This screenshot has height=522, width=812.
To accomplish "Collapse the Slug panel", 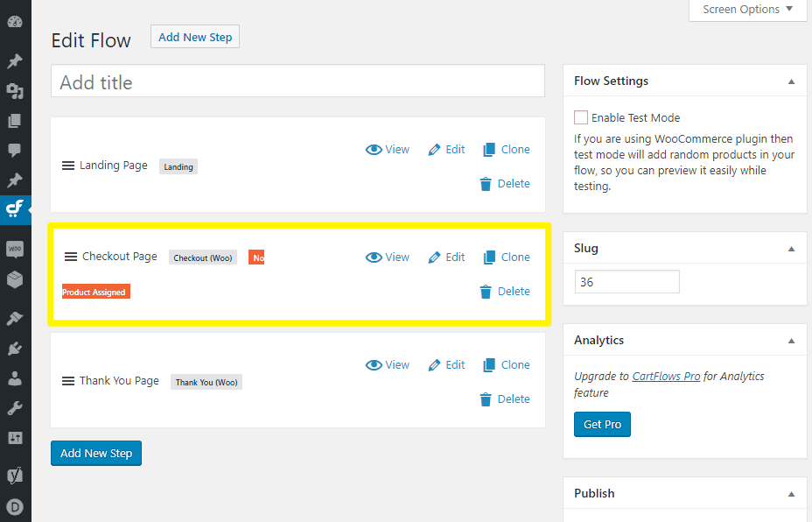I will [x=791, y=249].
